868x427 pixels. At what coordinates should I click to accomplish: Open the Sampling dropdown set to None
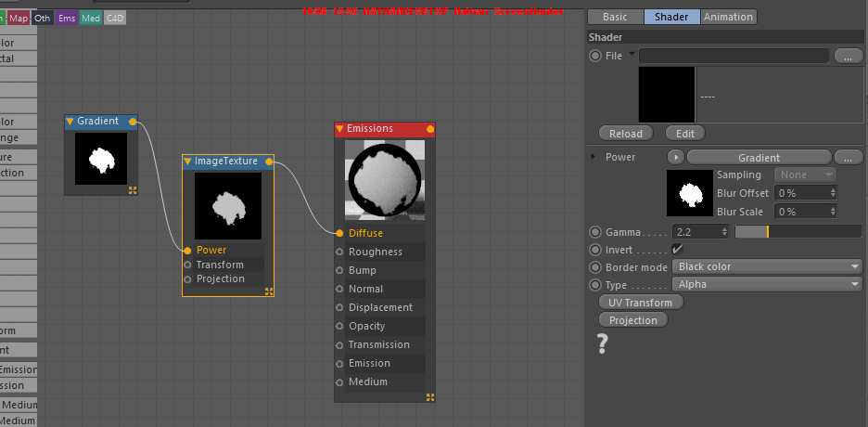(804, 175)
